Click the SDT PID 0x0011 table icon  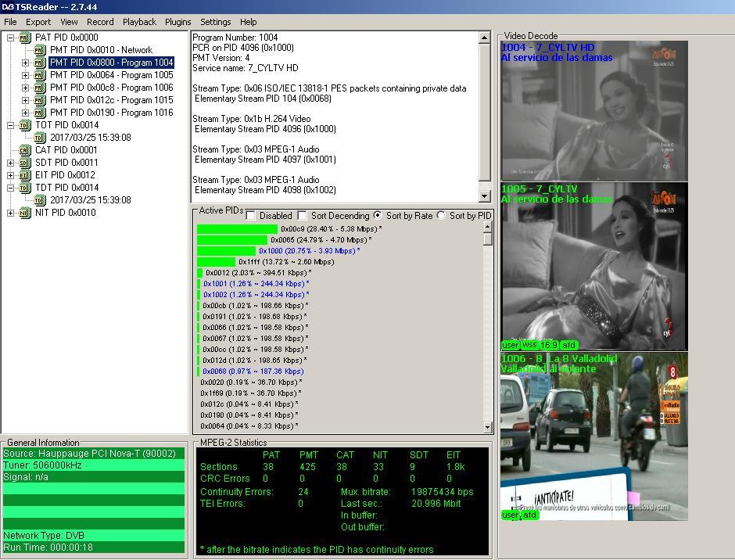[x=25, y=163]
